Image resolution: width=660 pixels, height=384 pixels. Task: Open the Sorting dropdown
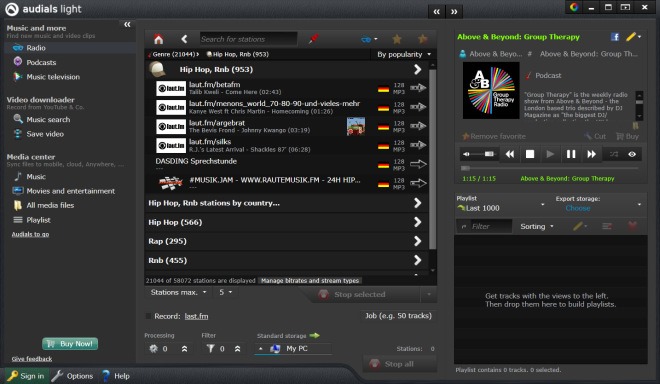(537, 227)
